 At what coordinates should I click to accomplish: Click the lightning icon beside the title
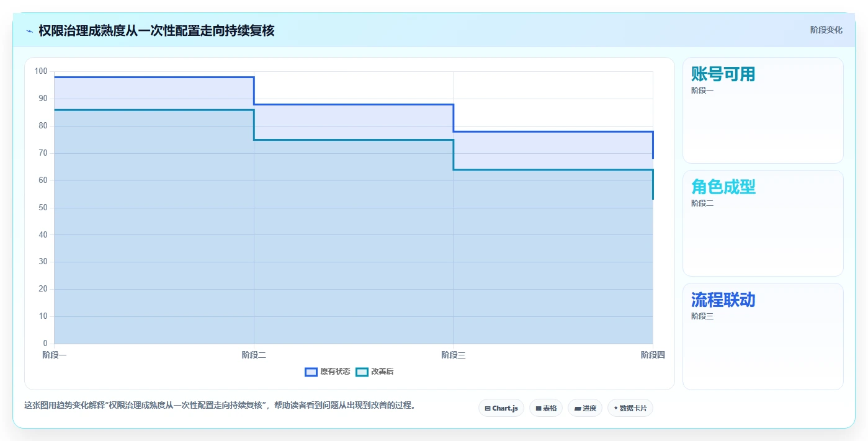(29, 30)
